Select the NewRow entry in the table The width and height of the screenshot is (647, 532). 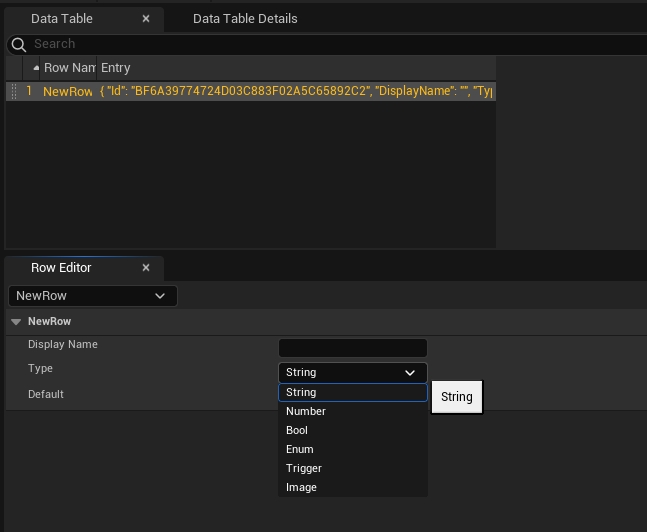click(68, 91)
